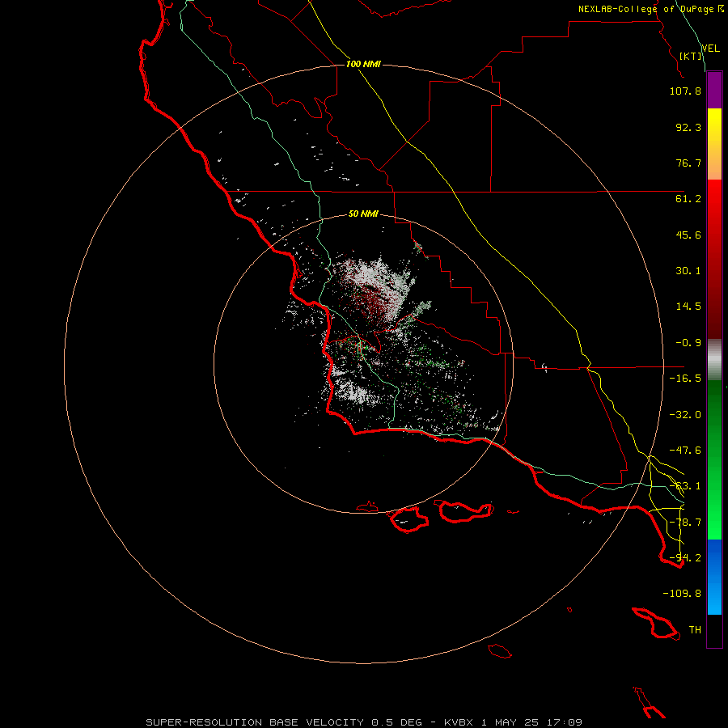Click the 92.3 velocity scale value

(688, 127)
